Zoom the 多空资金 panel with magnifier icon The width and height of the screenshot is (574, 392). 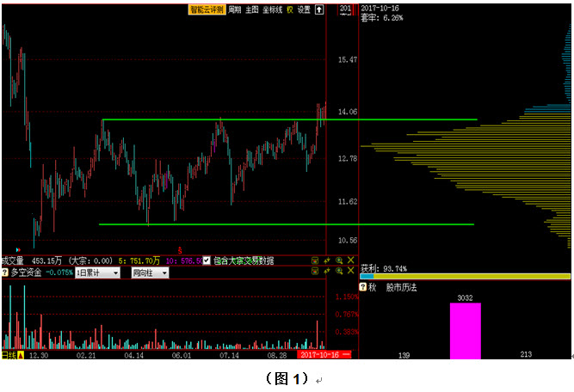click(339, 272)
